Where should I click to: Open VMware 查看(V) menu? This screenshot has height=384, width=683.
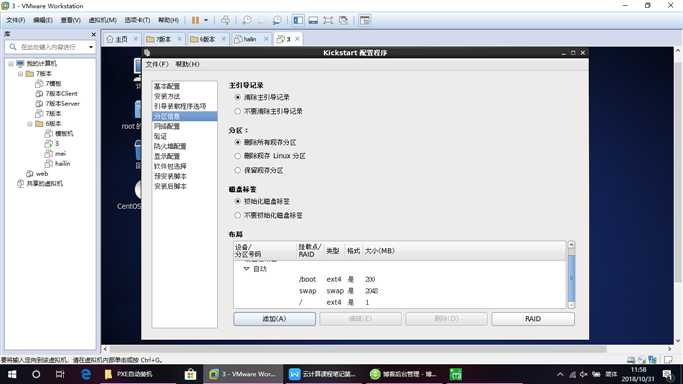click(71, 20)
